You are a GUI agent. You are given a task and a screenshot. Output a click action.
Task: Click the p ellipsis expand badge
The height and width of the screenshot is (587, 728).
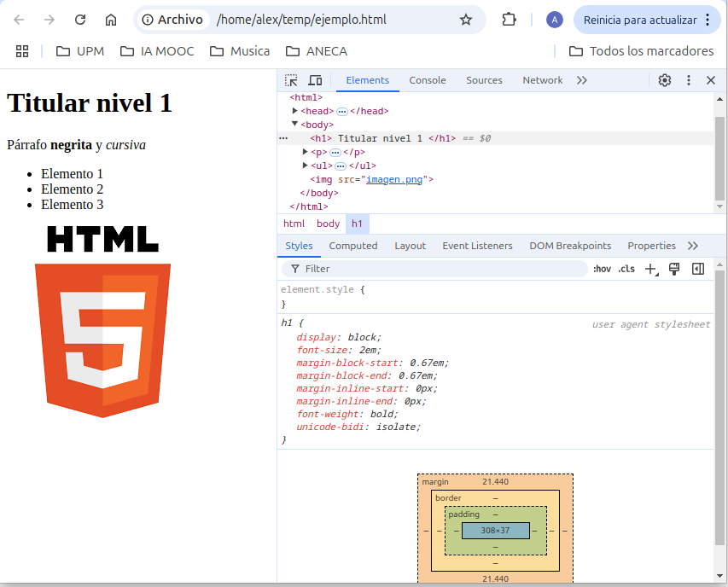335,152
